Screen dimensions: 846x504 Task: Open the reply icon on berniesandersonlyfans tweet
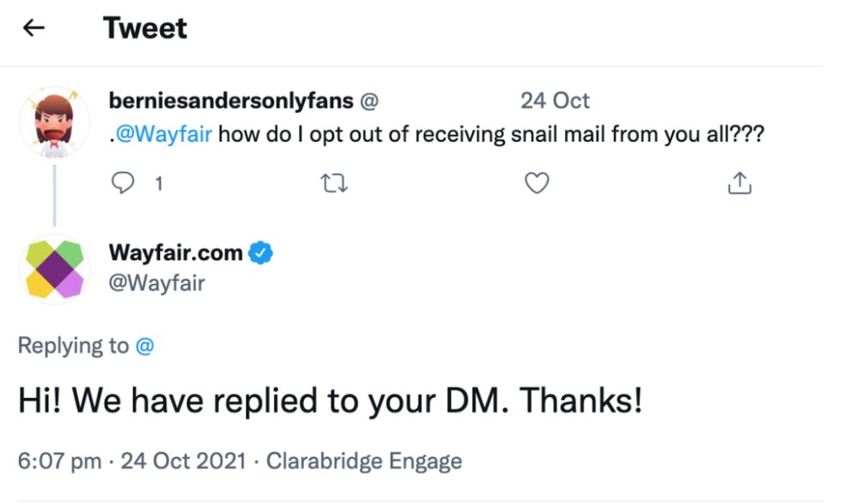pos(123,182)
